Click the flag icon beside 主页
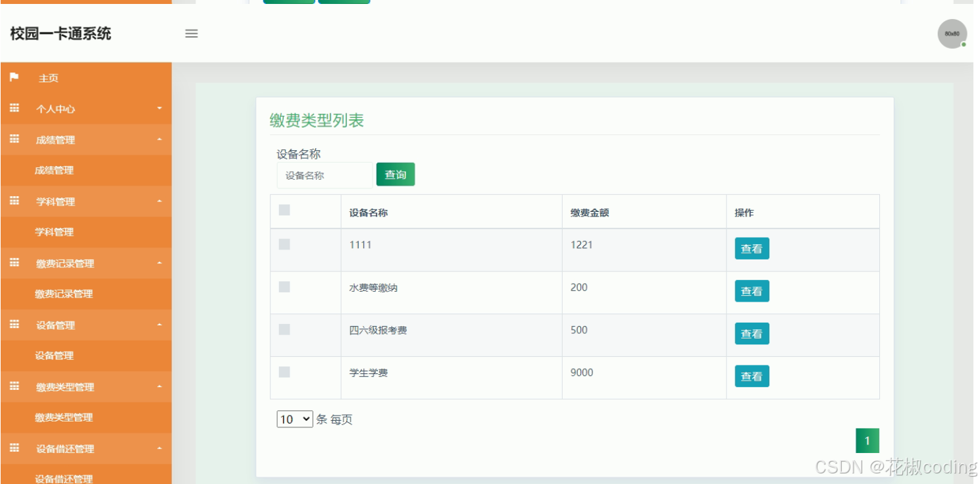Image resolution: width=980 pixels, height=484 pixels. tap(14, 78)
